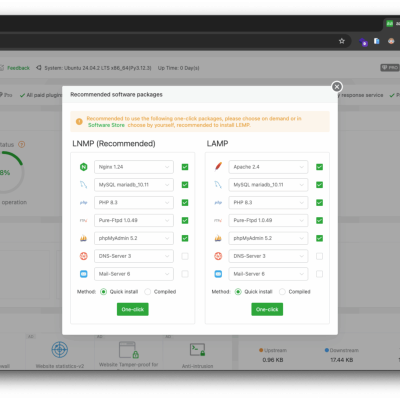Viewport: 400px width, 400px height.
Task: Open LAMP Mail-Server 6 dropdown
Action: [268, 274]
